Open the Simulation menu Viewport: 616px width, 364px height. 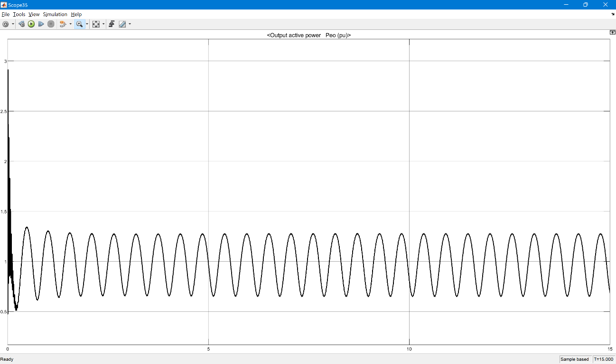(55, 14)
